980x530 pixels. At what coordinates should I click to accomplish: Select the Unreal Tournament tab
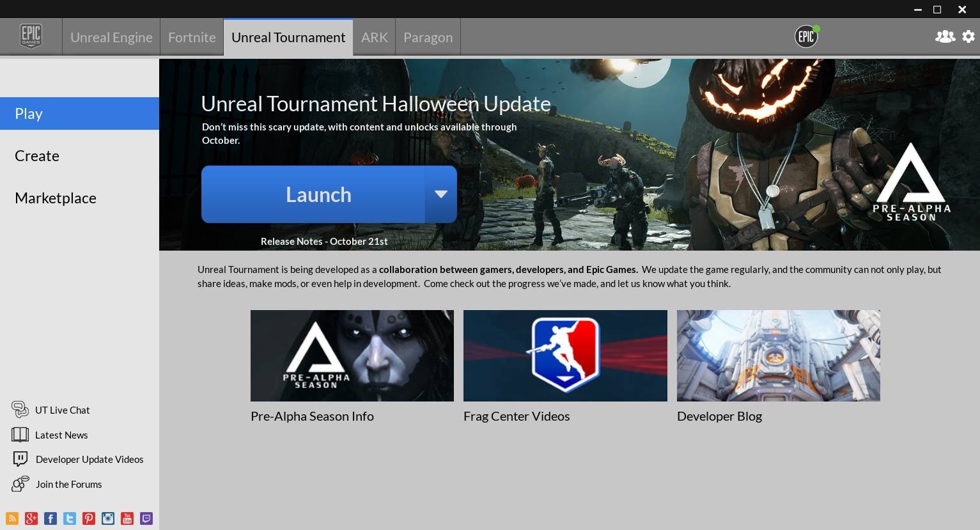click(288, 37)
